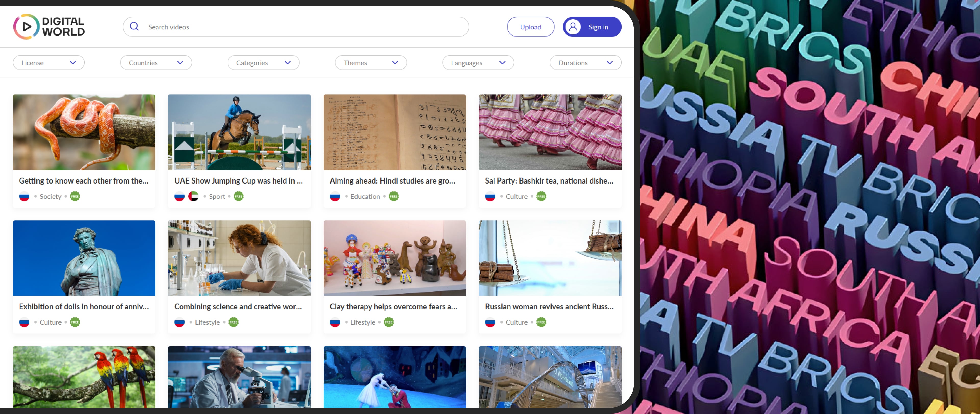This screenshot has height=414, width=980.
Task: Select Sport category on show jumping card
Action: pos(217,197)
